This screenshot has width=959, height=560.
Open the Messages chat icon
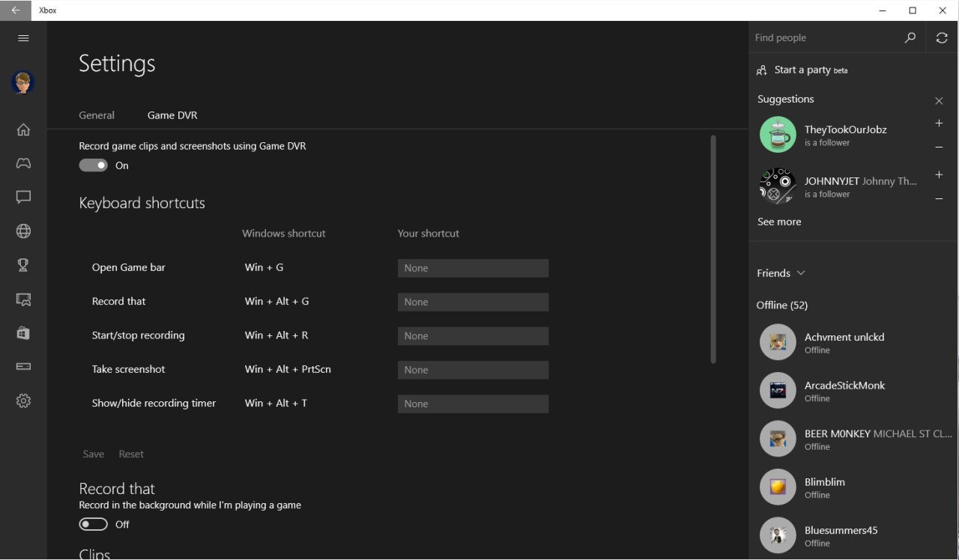pyautogui.click(x=23, y=197)
